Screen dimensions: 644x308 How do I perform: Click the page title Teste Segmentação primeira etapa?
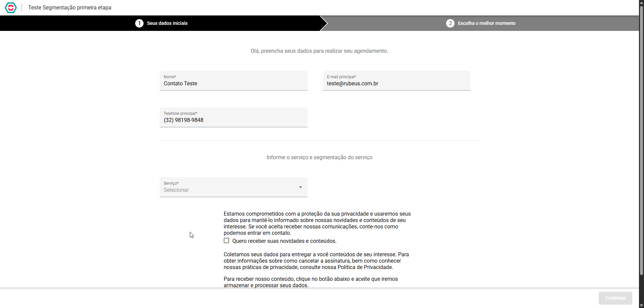pyautogui.click(x=70, y=7)
